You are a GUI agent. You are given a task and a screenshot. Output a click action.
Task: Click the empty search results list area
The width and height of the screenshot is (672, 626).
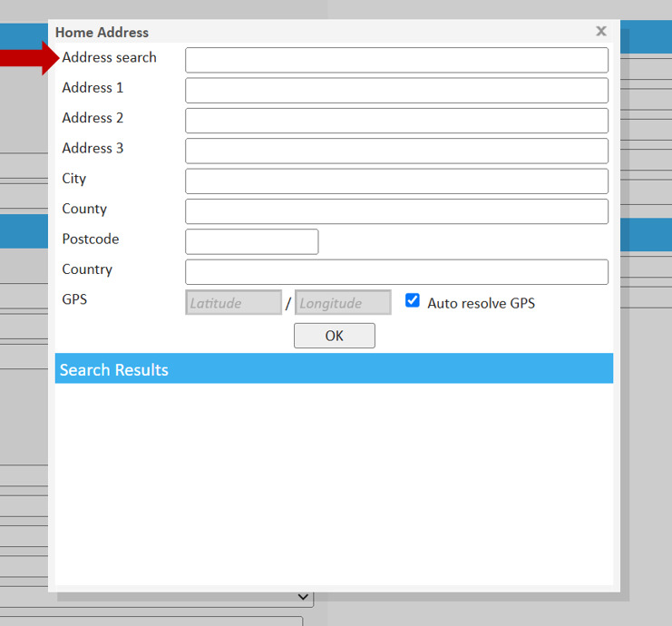334,481
